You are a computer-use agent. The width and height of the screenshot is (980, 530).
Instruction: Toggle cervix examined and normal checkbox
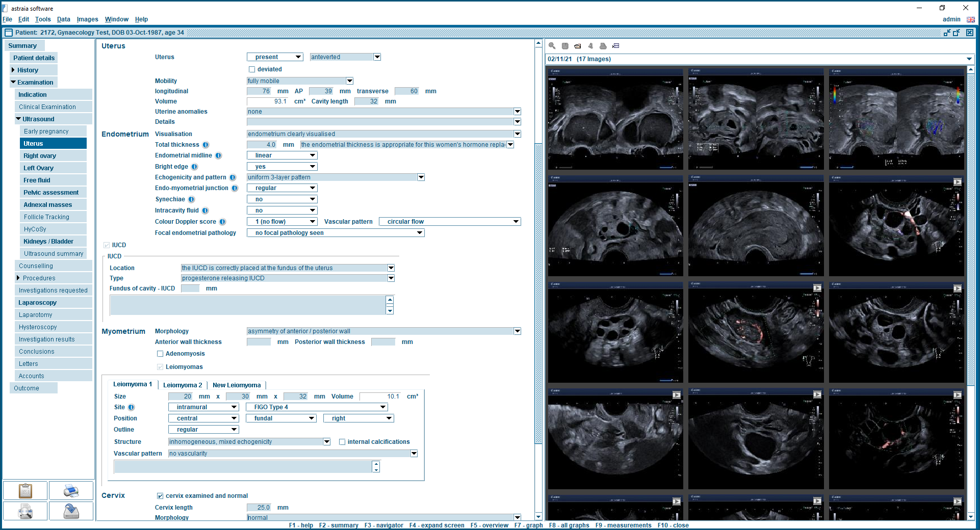click(x=160, y=496)
